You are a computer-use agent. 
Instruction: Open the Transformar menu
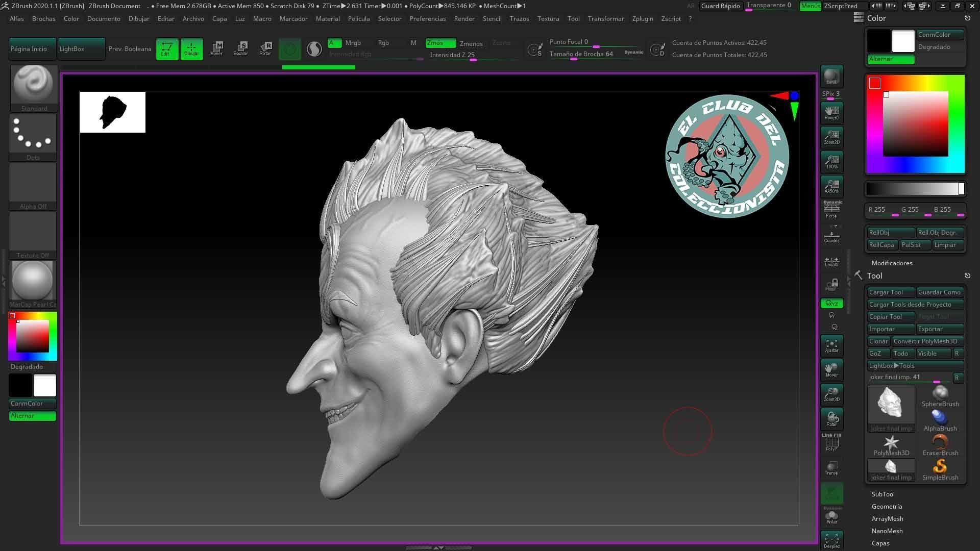(x=605, y=18)
